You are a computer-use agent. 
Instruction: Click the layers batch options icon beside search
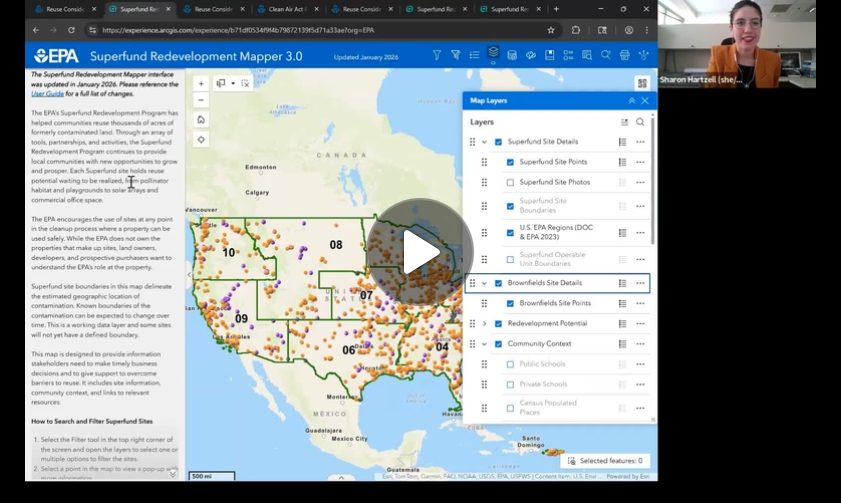point(624,122)
